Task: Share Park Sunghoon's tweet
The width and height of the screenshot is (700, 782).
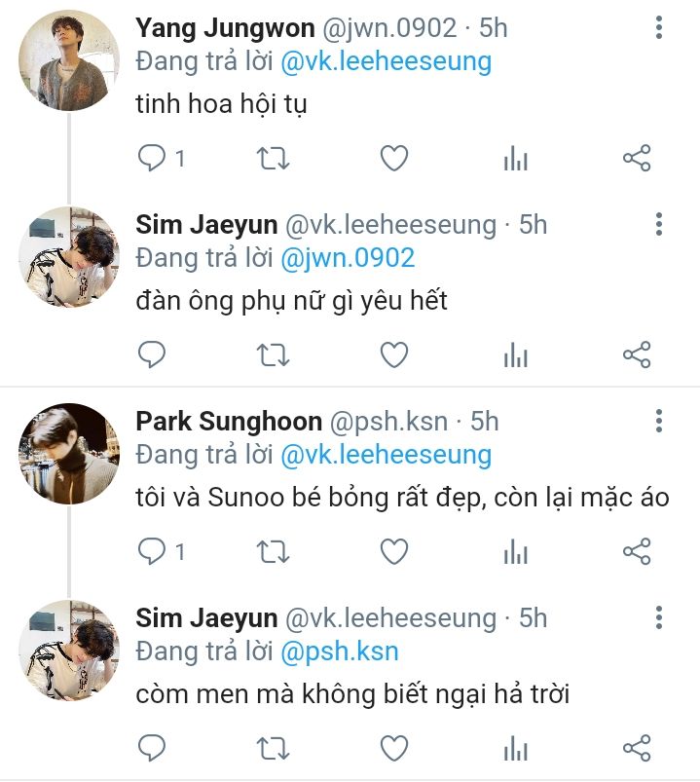Action: (636, 552)
